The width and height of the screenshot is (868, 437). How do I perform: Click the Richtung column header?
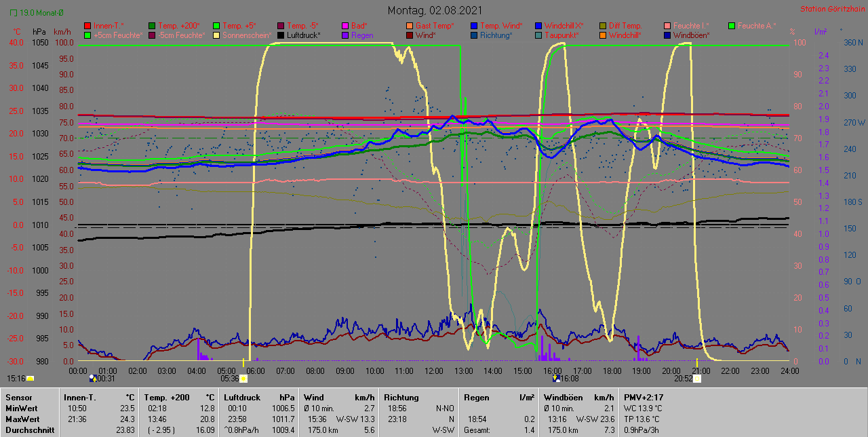[x=401, y=398]
